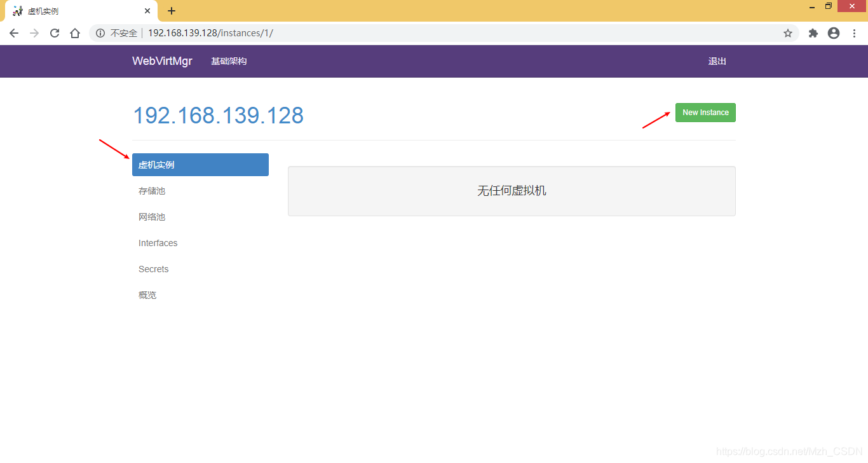
Task: Close the 虚机实例 browser tab
Action: (147, 11)
